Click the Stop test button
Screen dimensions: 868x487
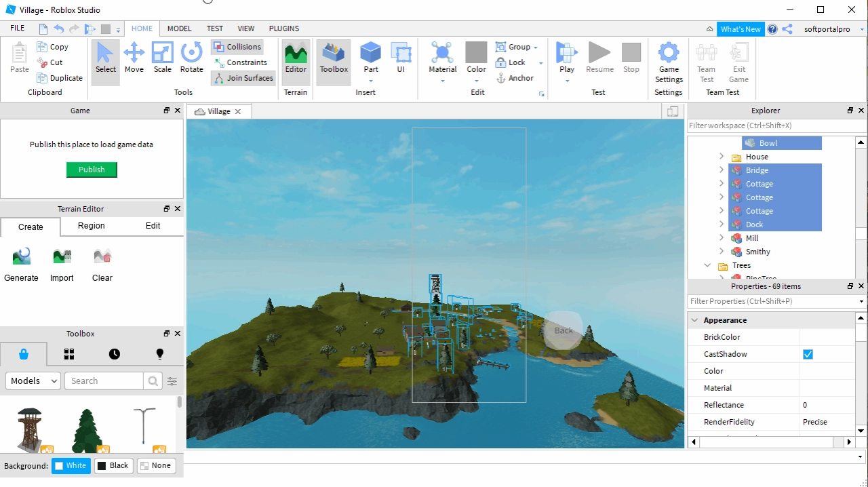631,58
